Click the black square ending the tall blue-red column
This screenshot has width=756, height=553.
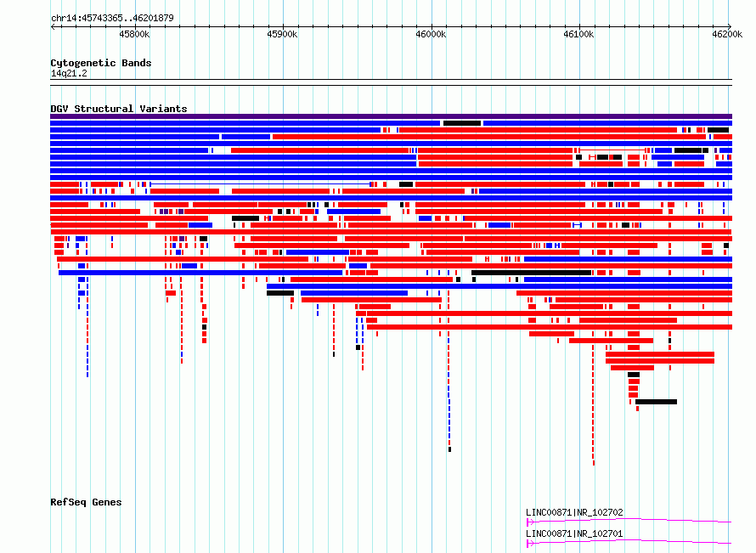point(450,449)
